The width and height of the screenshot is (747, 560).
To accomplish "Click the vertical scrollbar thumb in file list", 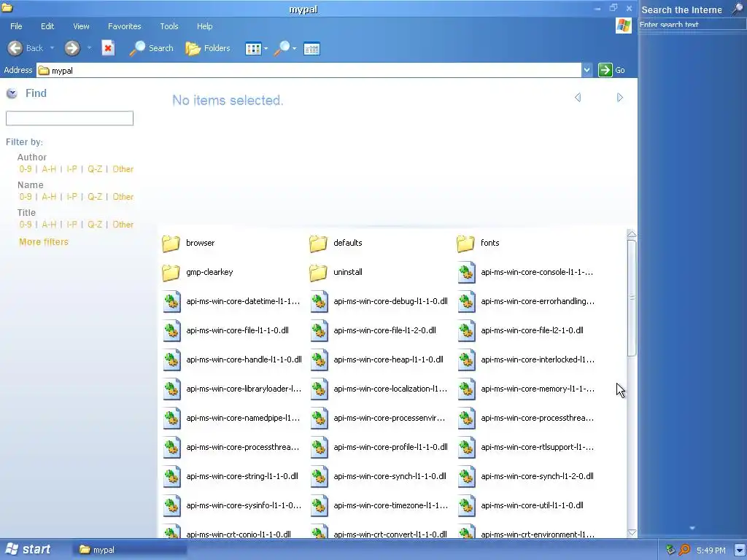I will 632,298.
